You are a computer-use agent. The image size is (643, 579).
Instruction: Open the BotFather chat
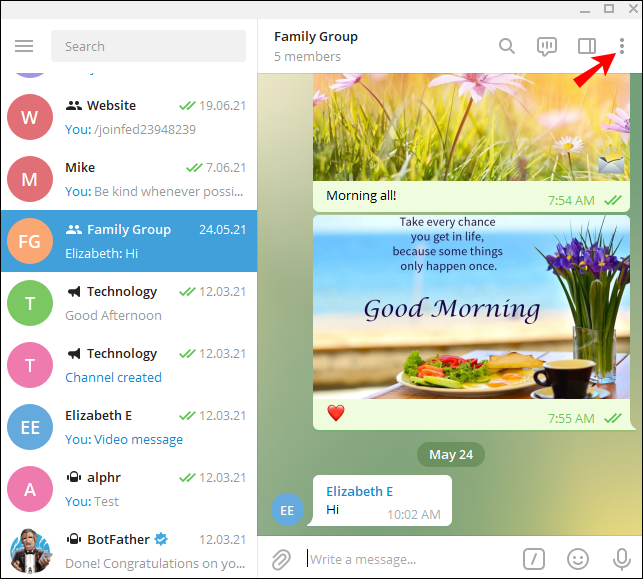click(x=129, y=551)
